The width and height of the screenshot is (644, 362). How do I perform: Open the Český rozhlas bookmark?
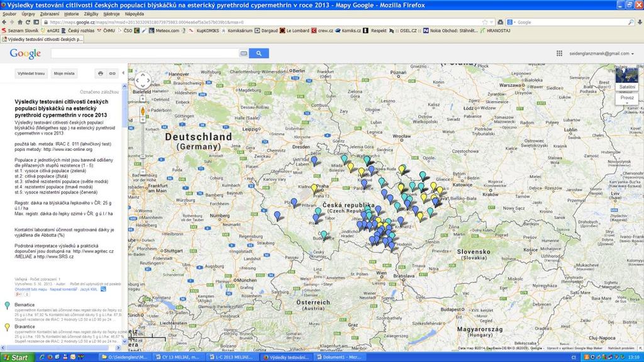77,31
